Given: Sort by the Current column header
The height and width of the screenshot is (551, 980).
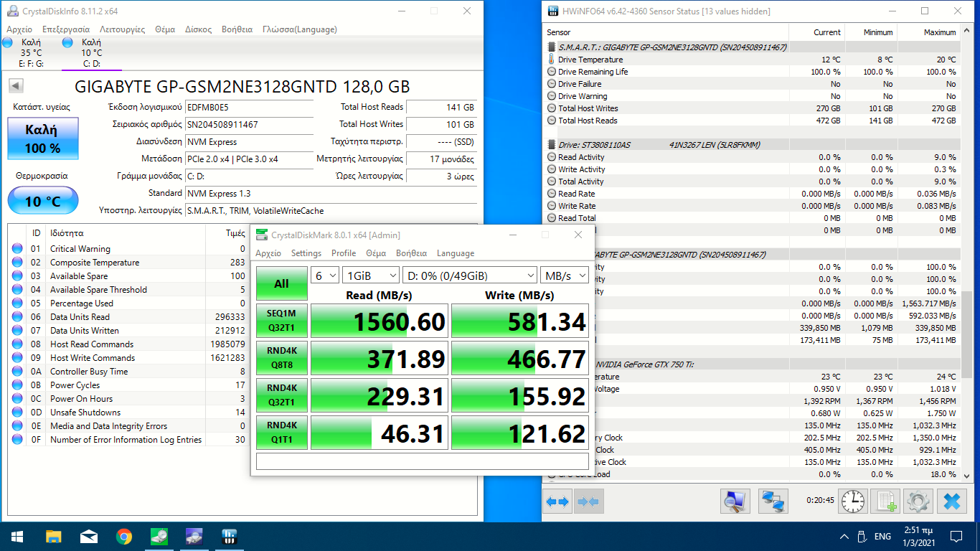Looking at the screenshot, I should 816,32.
